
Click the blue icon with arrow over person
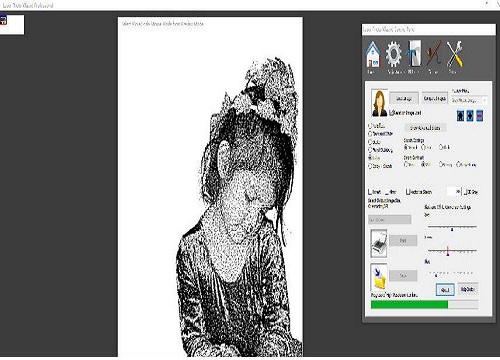click(x=470, y=116)
